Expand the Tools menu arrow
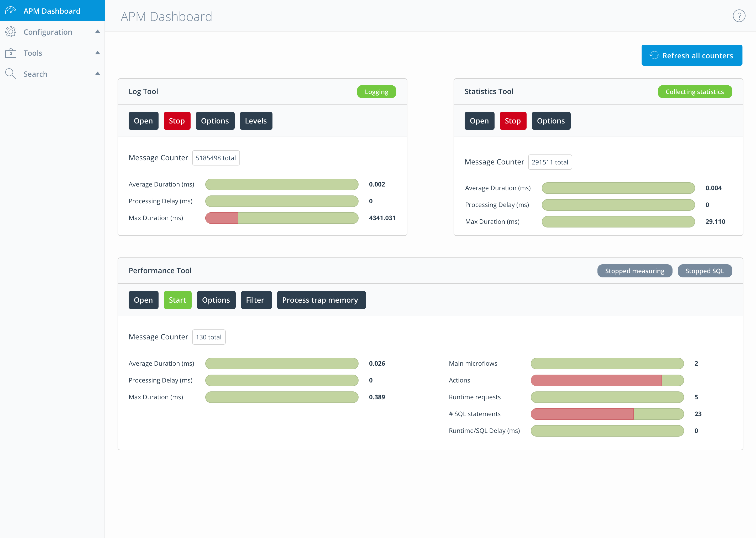756x538 pixels. tap(97, 53)
